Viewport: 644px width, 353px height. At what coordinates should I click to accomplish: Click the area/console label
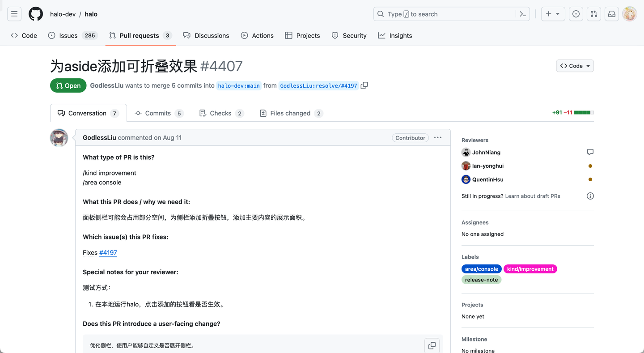tap(481, 269)
